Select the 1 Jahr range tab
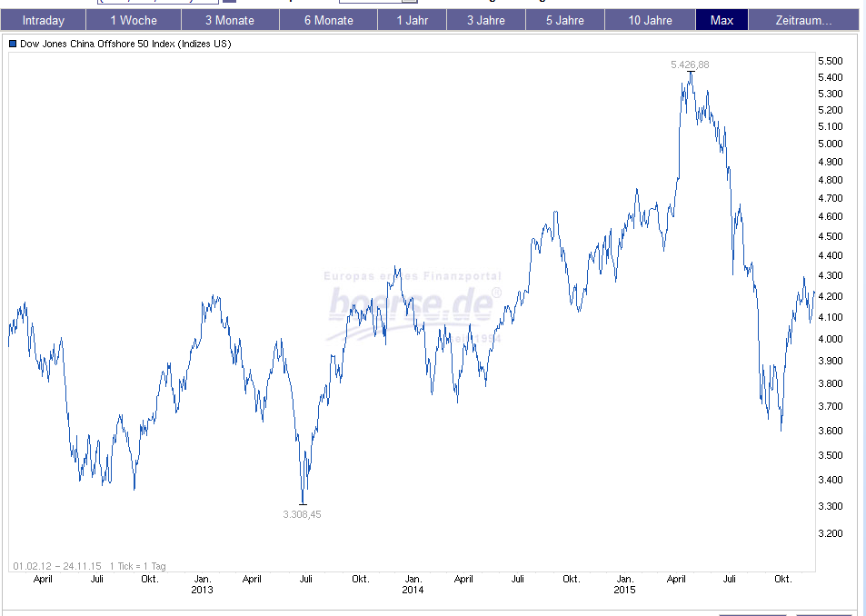This screenshot has width=866, height=616. (x=412, y=20)
